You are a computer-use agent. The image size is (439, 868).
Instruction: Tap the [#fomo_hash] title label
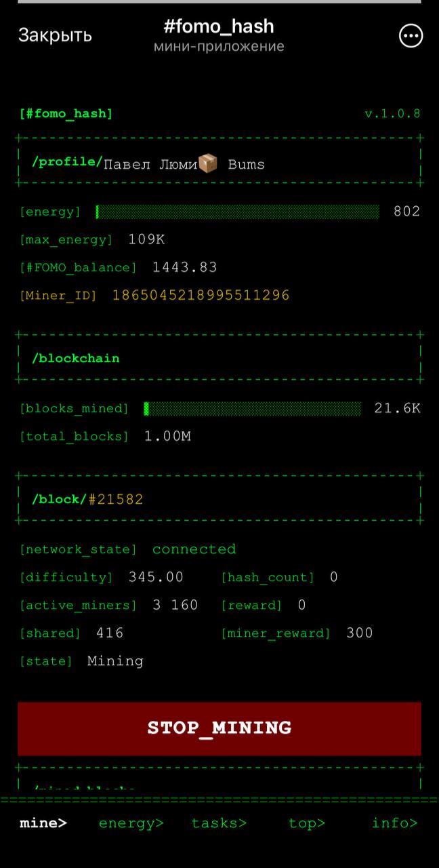pyautogui.click(x=66, y=113)
